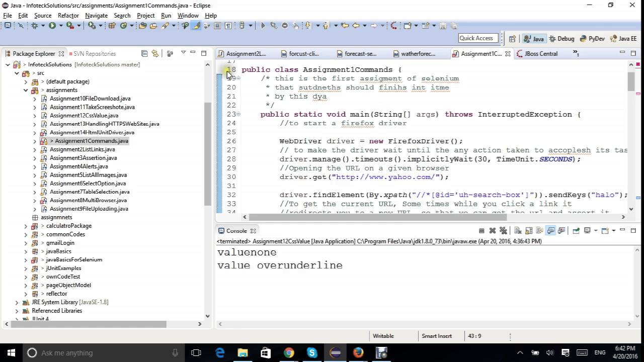Open the Window menu

click(x=188, y=16)
